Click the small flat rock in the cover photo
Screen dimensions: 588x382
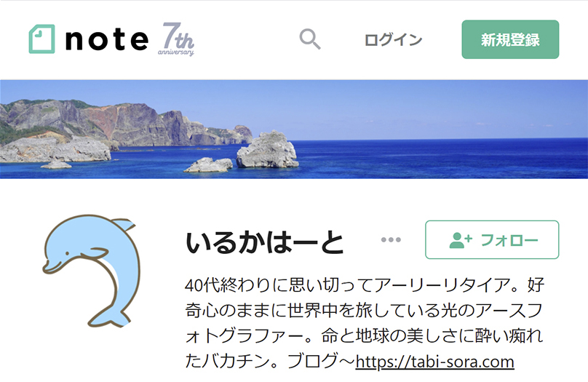(209, 165)
